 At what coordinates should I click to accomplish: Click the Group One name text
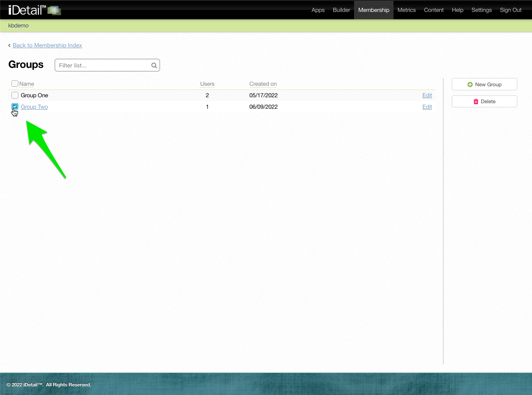pos(34,95)
